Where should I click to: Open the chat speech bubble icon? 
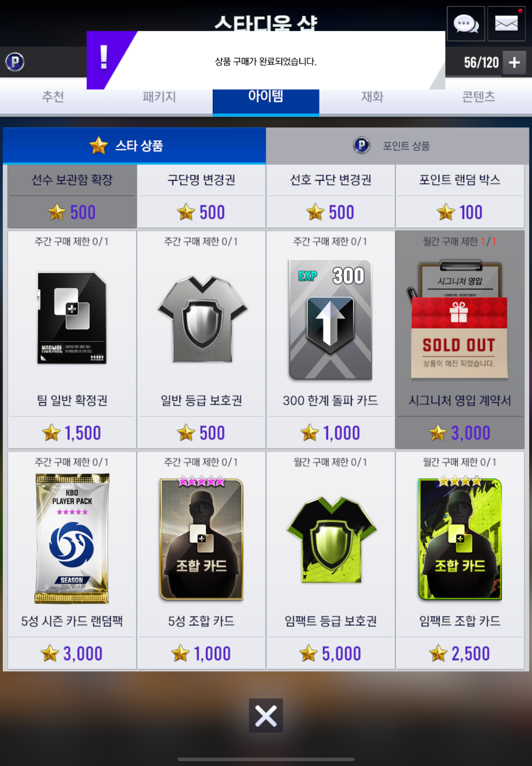click(466, 24)
